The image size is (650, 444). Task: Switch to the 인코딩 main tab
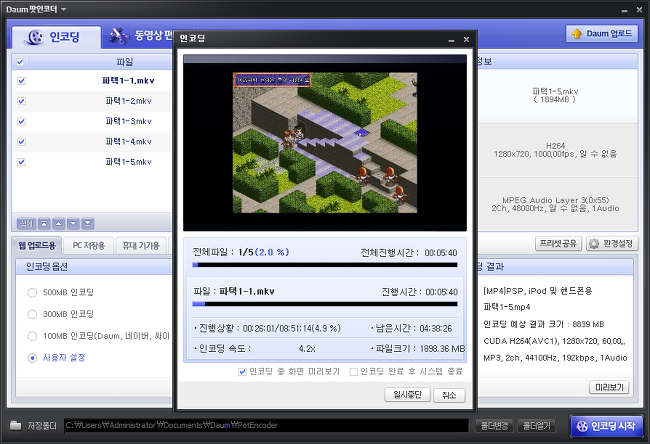[56, 37]
